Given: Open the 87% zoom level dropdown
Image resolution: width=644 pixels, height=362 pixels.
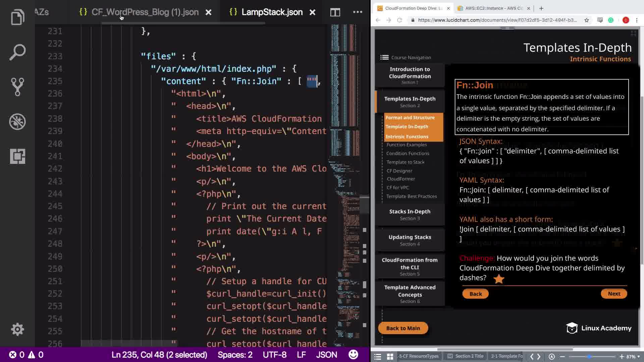Looking at the screenshot, I should click(x=633, y=357).
